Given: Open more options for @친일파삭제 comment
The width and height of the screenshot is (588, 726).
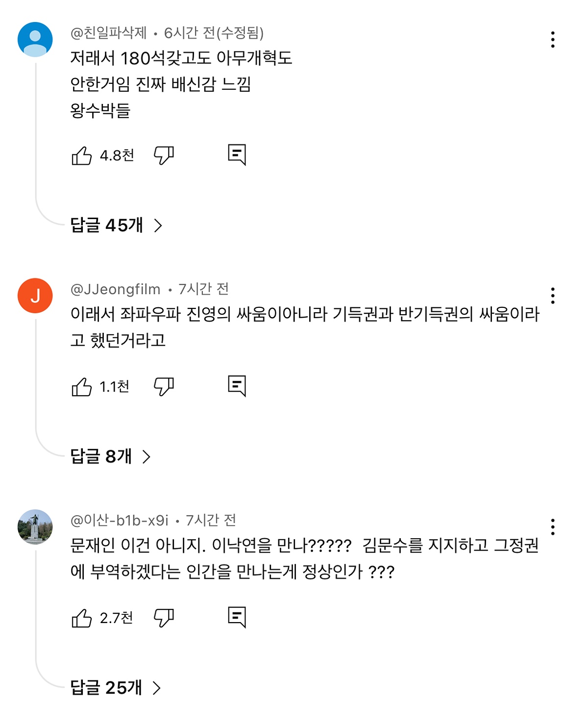Looking at the screenshot, I should 553,40.
